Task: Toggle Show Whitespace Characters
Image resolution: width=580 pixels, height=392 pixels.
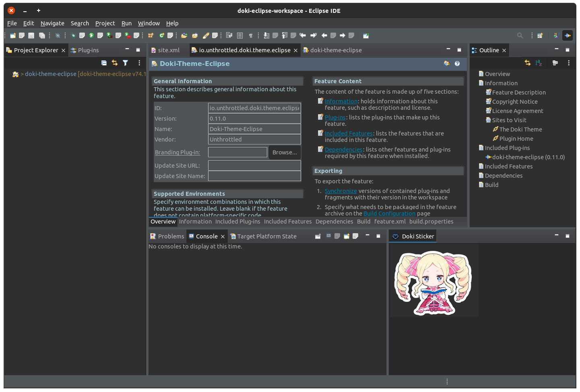Action: tap(251, 35)
